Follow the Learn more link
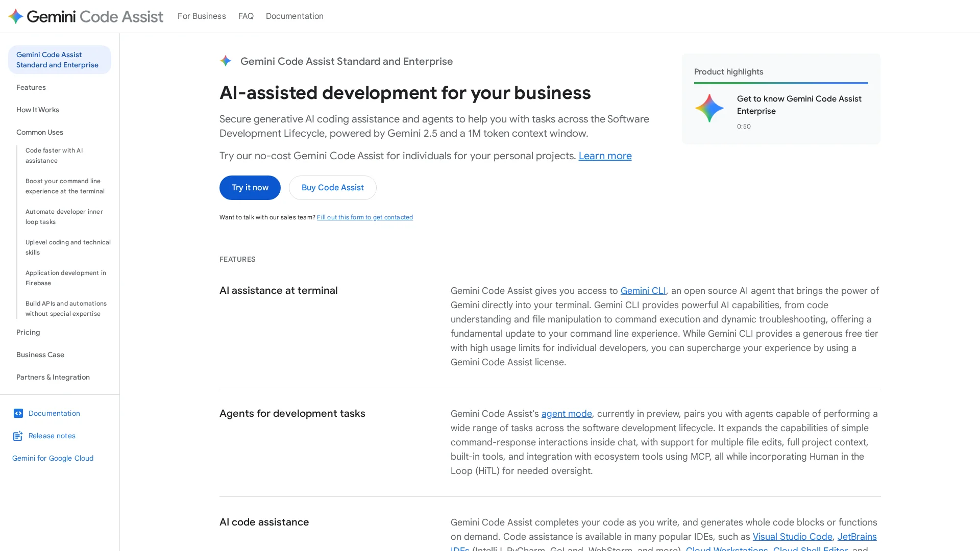Image resolution: width=980 pixels, height=551 pixels. tap(605, 156)
